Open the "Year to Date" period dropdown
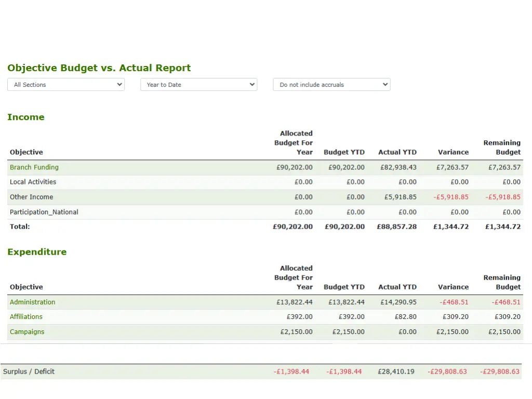This screenshot has width=532, height=399. 199,85
